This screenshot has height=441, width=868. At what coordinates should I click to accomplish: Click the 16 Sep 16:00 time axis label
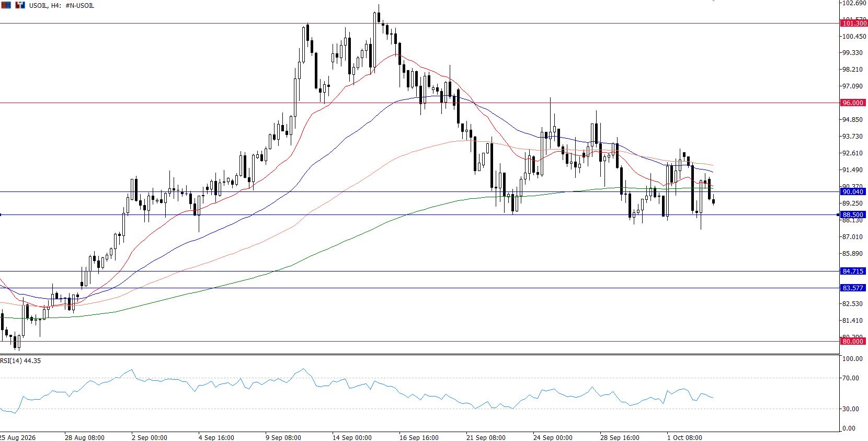tap(419, 438)
